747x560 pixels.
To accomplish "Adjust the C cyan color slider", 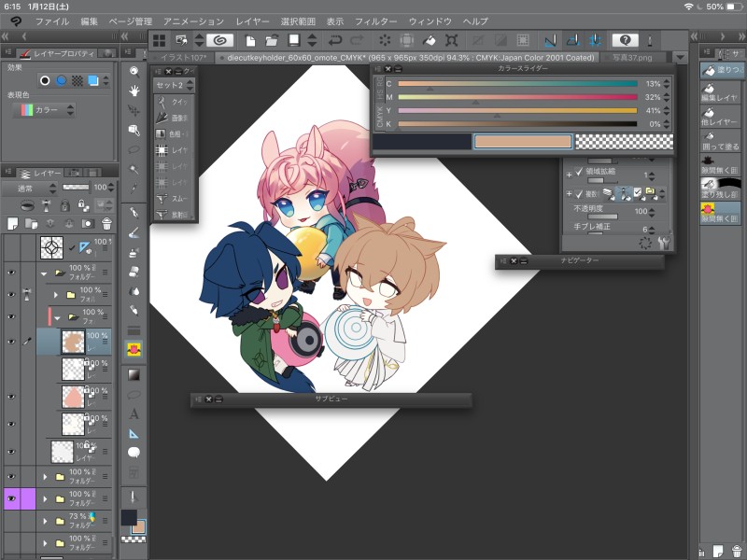I will 517,84.
